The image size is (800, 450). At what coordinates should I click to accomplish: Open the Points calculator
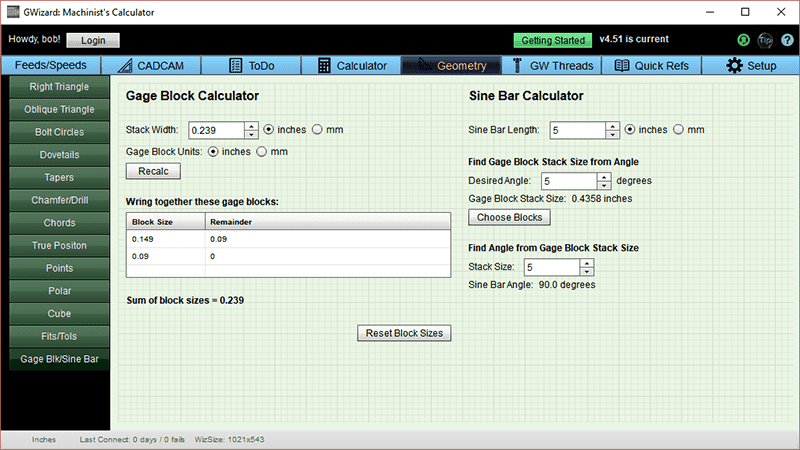point(59,268)
